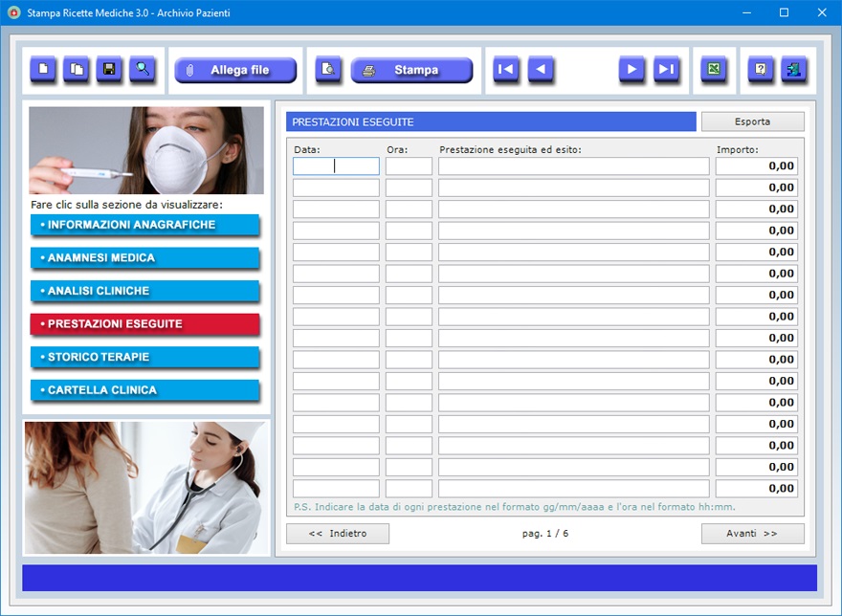Maximize the Archivio Pazienti window
Image resolution: width=842 pixels, height=616 pixels.
784,12
